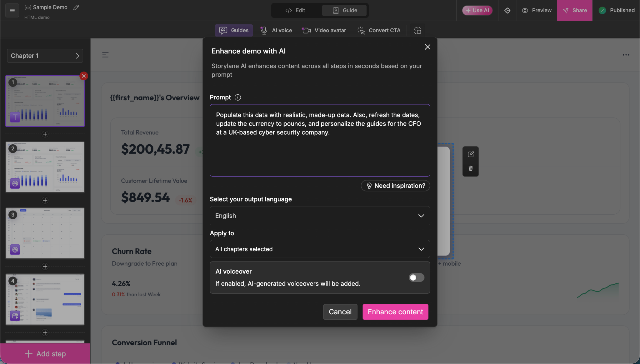Click the Prompt info icon
This screenshot has height=364, width=640.
click(238, 97)
